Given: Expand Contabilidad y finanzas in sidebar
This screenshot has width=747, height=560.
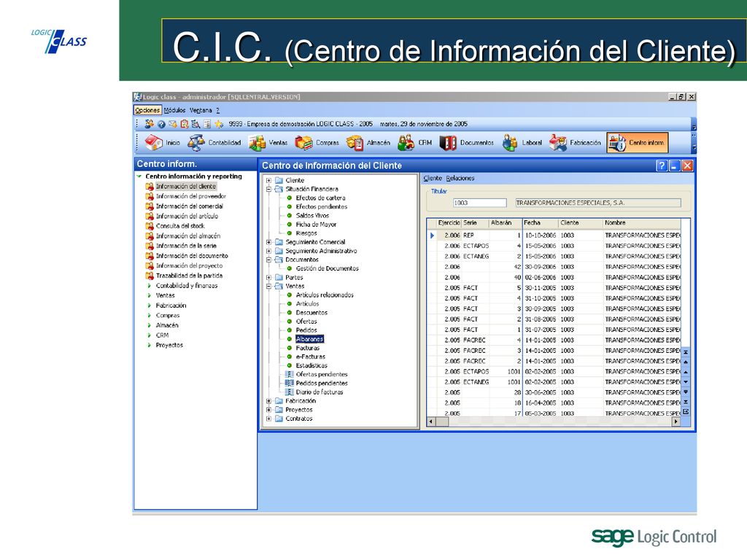Looking at the screenshot, I should [149, 286].
